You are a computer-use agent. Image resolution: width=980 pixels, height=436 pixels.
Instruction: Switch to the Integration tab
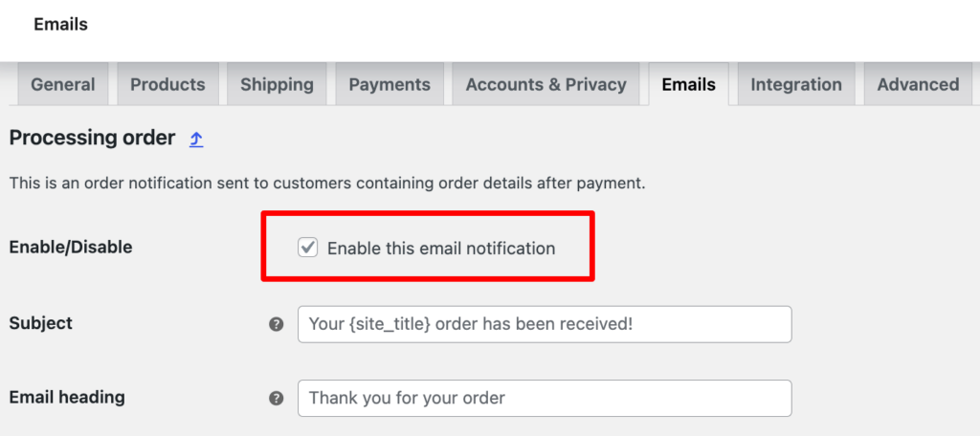(x=796, y=84)
